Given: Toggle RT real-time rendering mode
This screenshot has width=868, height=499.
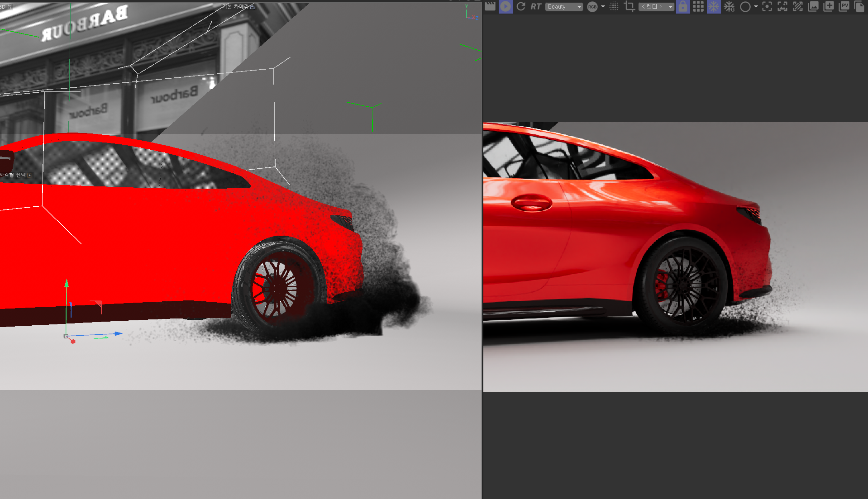Looking at the screenshot, I should [536, 6].
